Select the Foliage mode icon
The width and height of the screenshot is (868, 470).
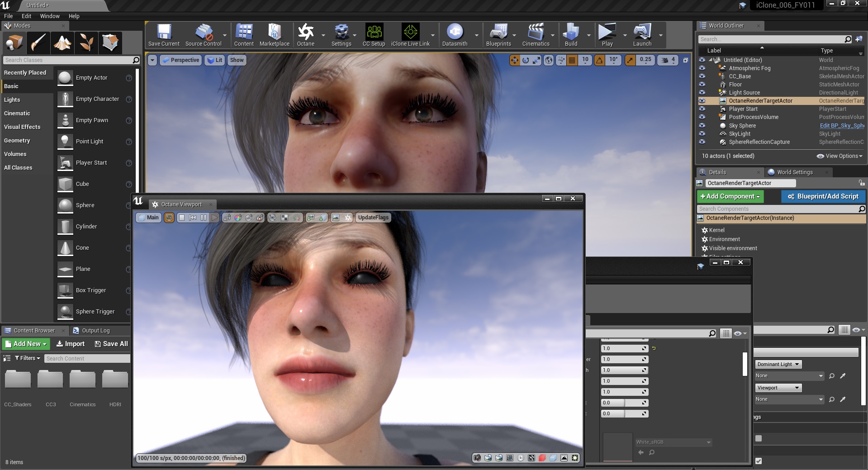(x=86, y=43)
